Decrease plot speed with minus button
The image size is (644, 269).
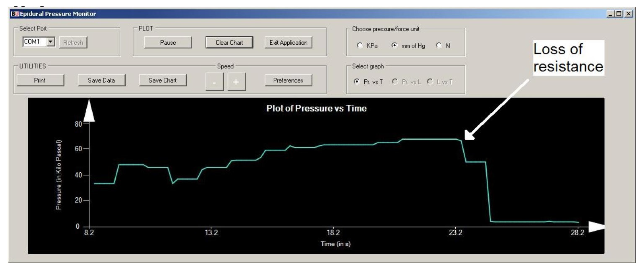215,82
